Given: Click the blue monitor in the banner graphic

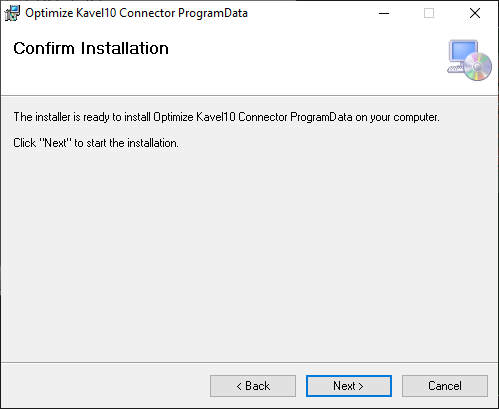Looking at the screenshot, I should point(463,51).
